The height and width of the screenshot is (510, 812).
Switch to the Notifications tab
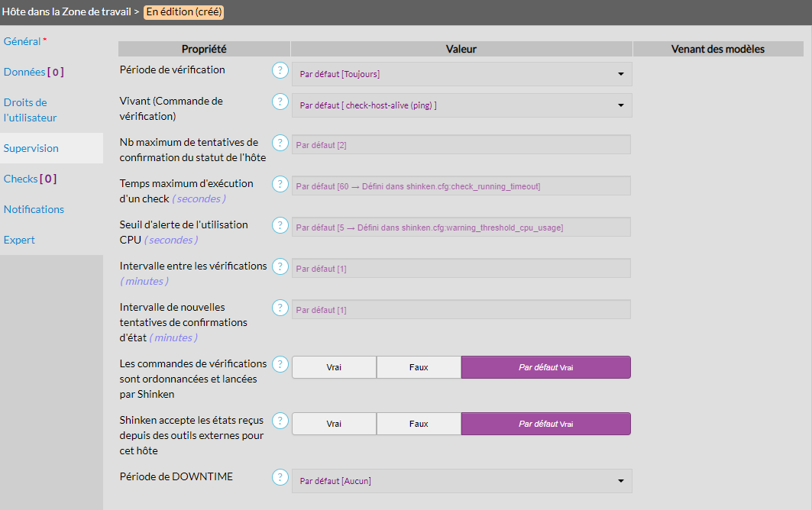pyautogui.click(x=34, y=209)
